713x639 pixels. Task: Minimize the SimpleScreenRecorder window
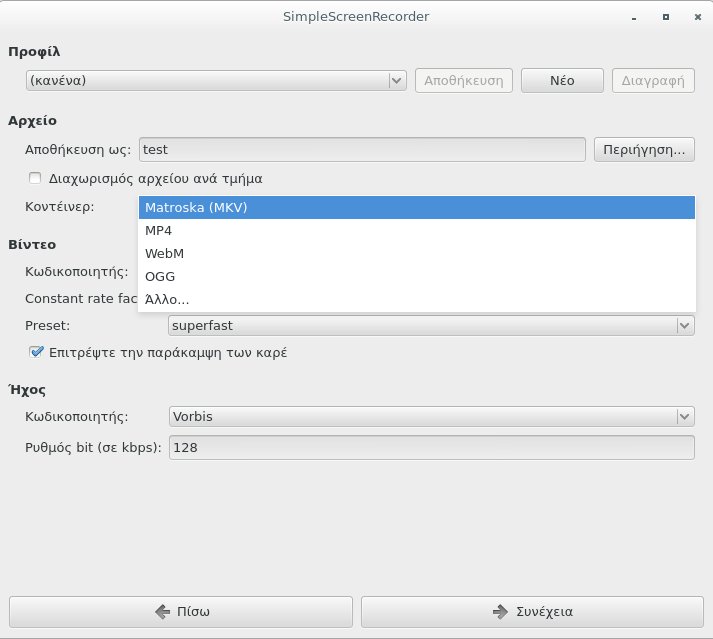click(x=632, y=17)
